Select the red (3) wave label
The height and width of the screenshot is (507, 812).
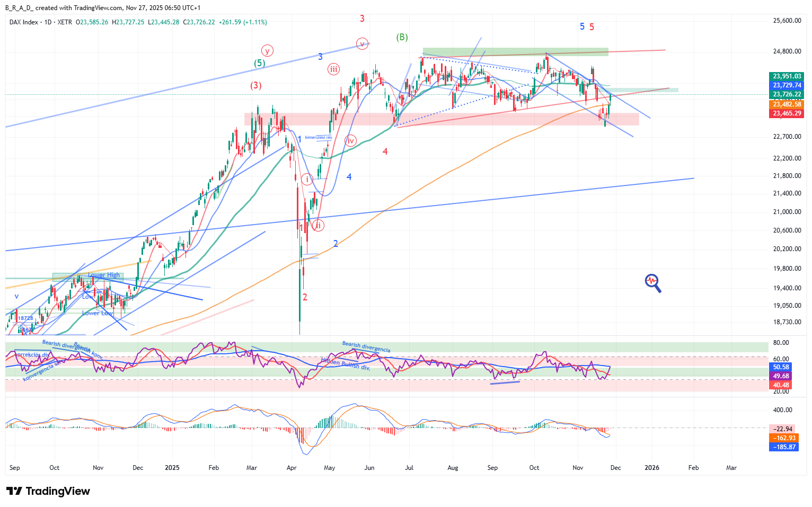pos(256,85)
